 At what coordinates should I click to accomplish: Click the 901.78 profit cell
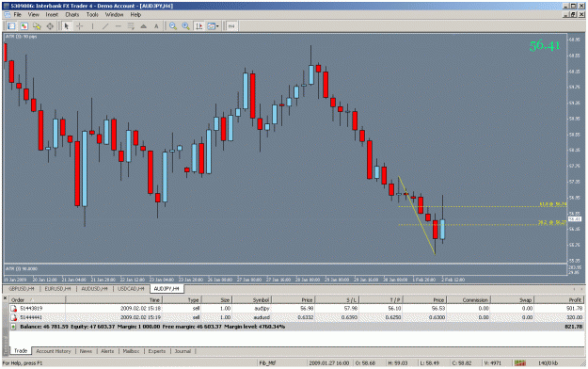574,308
